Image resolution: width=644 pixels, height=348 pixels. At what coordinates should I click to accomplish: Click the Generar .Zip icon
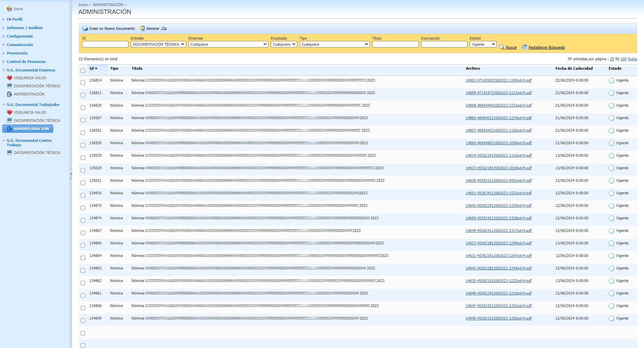pos(142,28)
